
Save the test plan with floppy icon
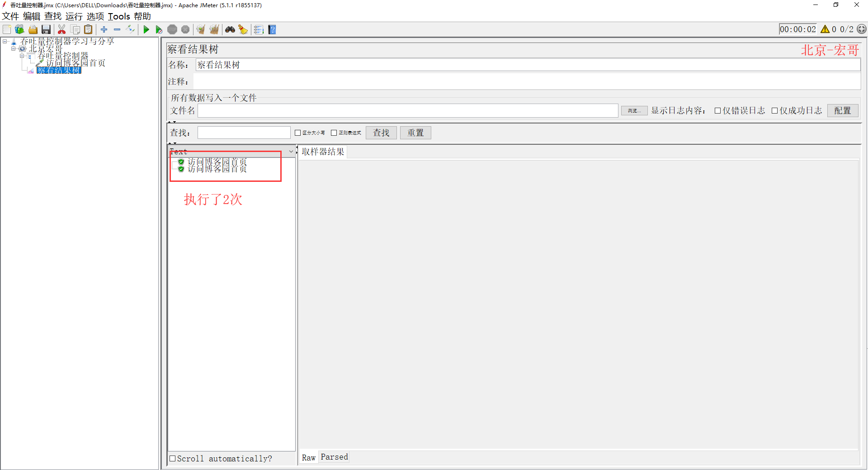tap(46, 29)
